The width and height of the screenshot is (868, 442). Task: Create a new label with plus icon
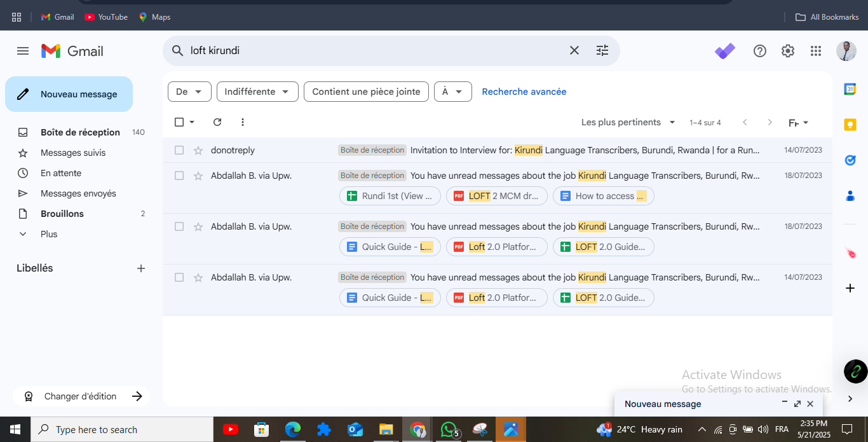141,268
